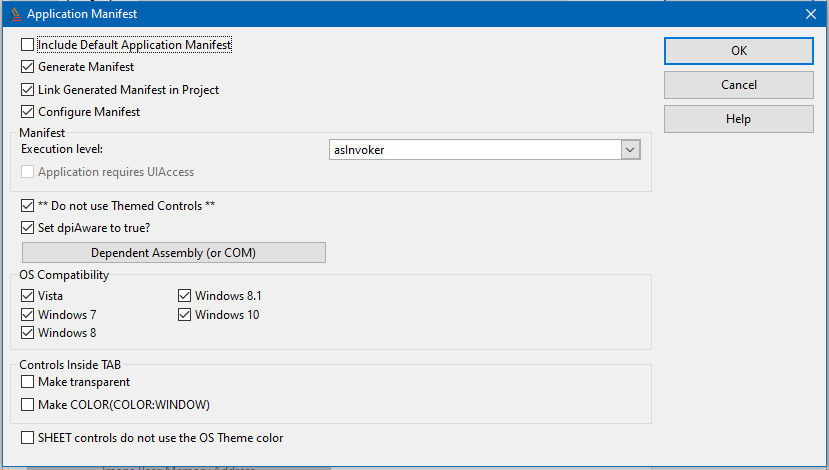Image resolution: width=829 pixels, height=470 pixels.
Task: Check SHEET controls do not use OS Theme color
Action: 27,438
